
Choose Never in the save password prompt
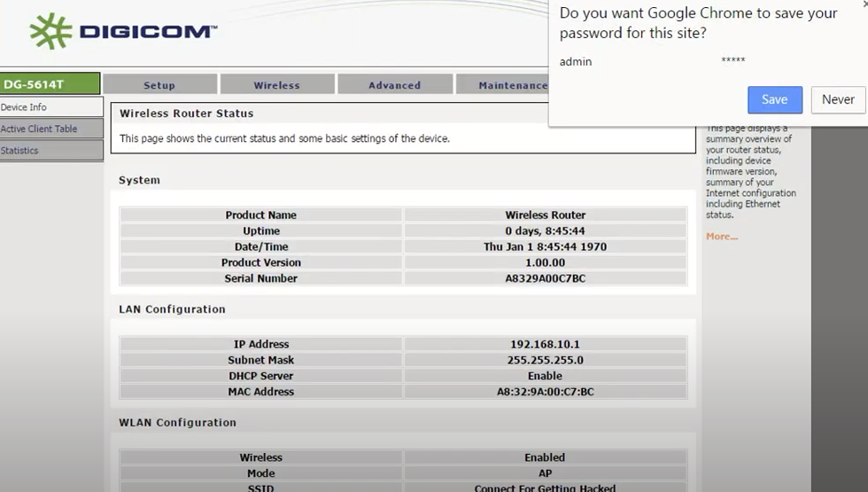coord(837,99)
